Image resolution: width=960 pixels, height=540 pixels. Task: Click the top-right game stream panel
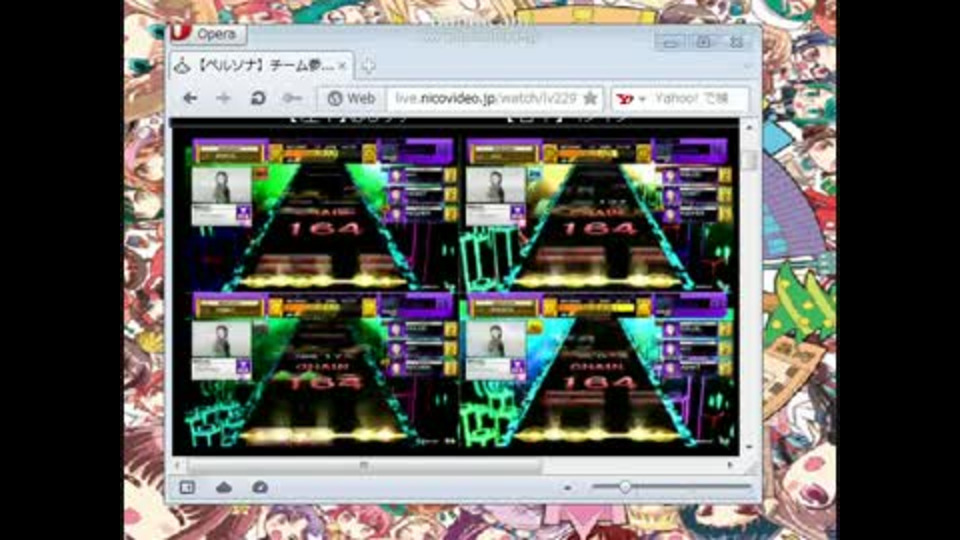pos(598,213)
